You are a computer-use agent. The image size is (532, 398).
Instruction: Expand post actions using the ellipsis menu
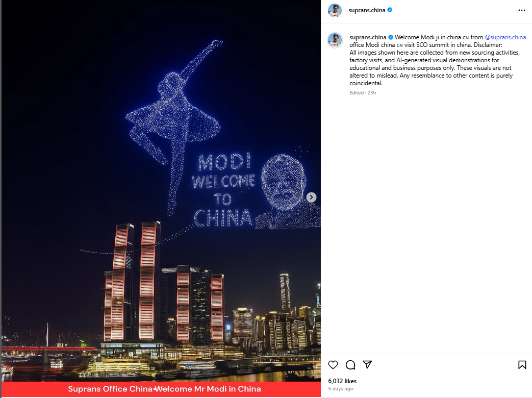tap(521, 10)
